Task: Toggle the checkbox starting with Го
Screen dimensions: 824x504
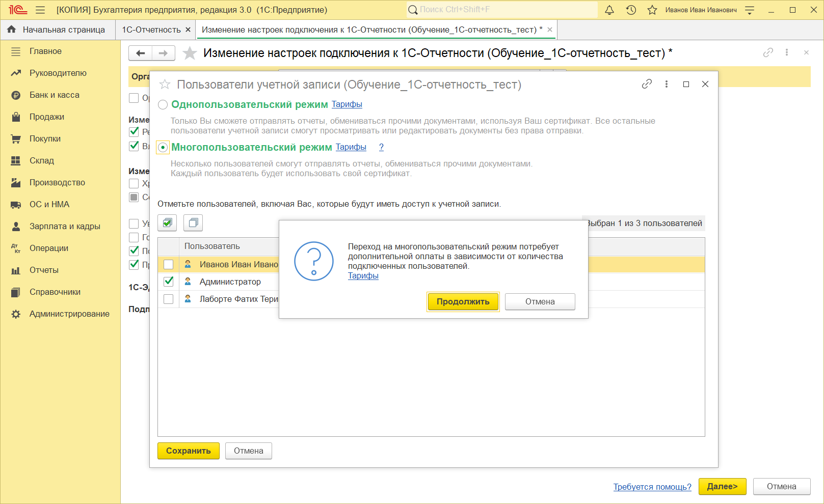Action: (134, 237)
